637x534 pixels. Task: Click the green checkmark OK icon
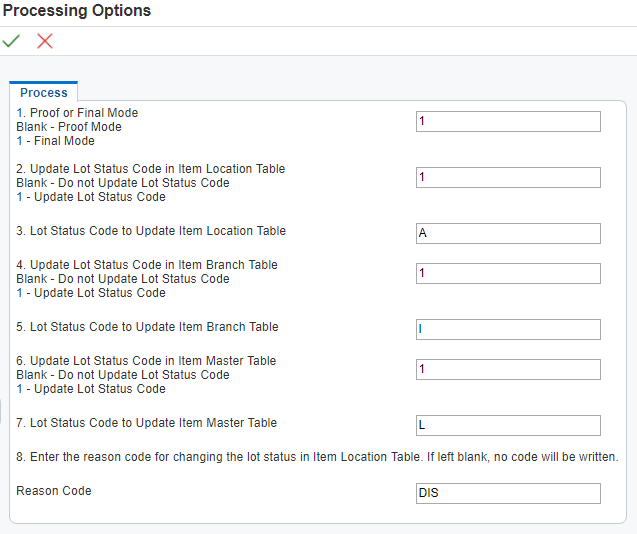[x=12, y=41]
